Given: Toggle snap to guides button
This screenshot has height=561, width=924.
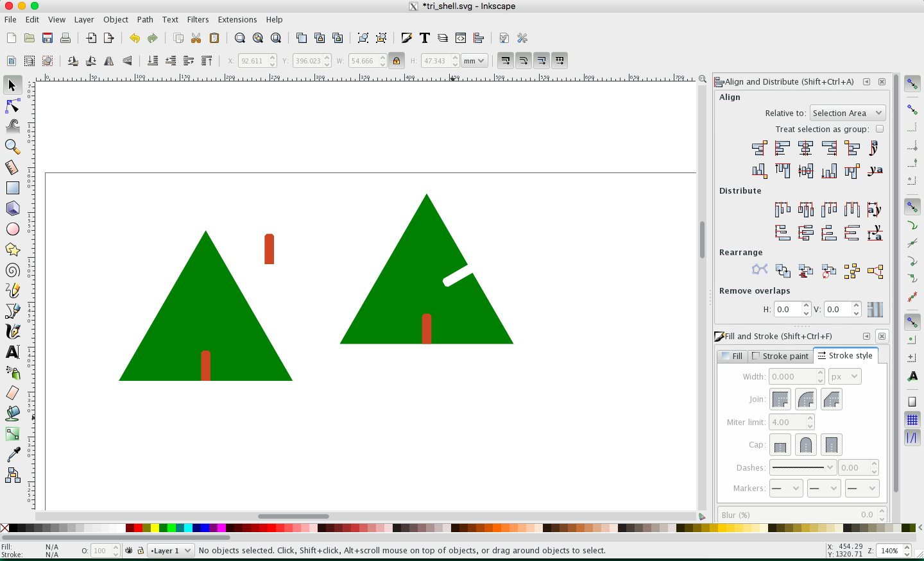Looking at the screenshot, I should tap(912, 438).
